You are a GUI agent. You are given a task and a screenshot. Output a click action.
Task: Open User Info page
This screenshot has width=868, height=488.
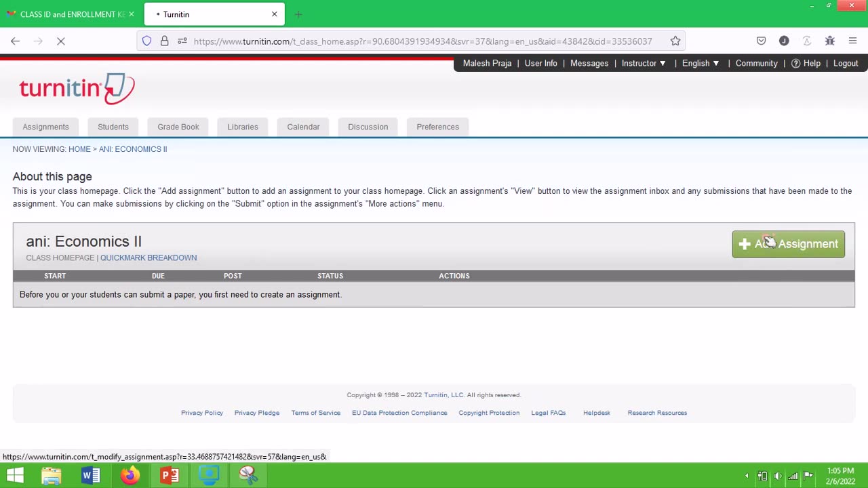[540, 63]
